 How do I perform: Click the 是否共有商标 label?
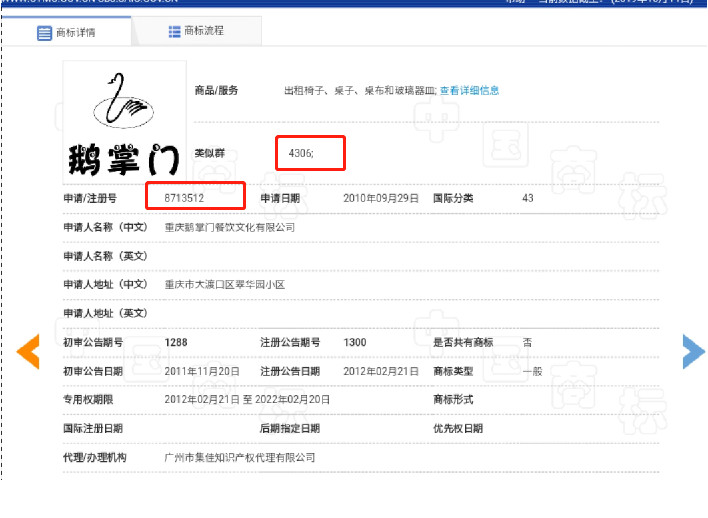(x=463, y=342)
